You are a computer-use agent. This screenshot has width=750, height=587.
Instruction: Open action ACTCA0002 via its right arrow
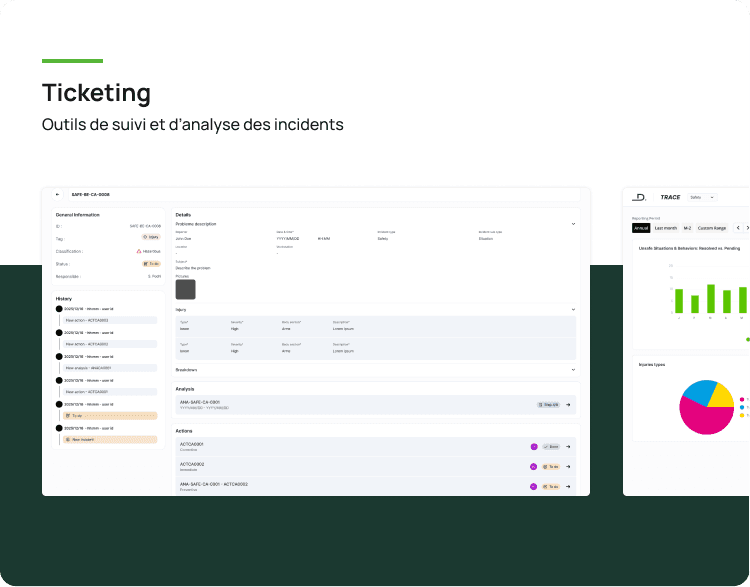coord(568,466)
